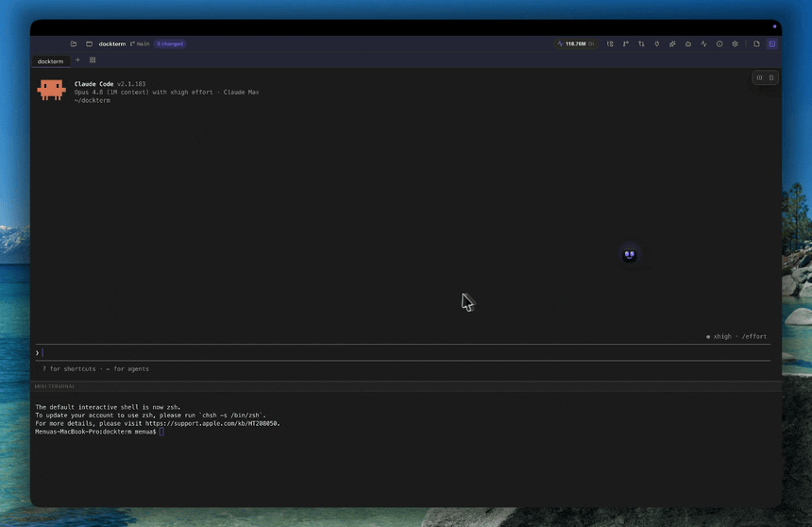The image size is (812, 527).
Task: Click the git tree icon in toolbar
Action: tap(610, 44)
